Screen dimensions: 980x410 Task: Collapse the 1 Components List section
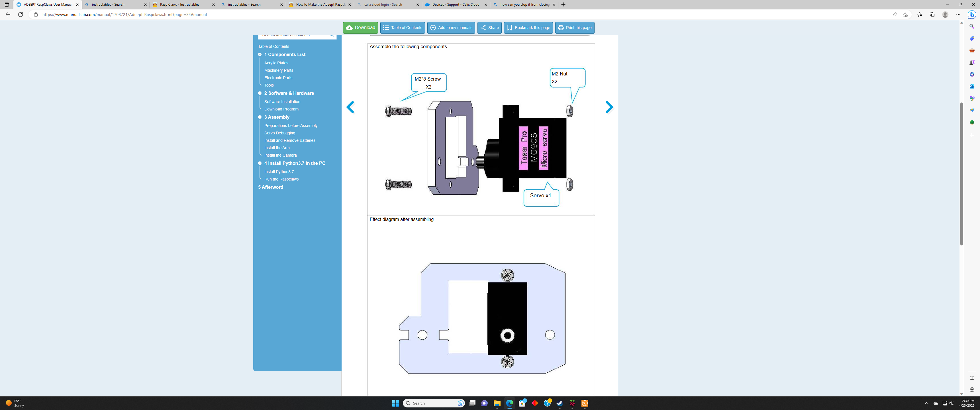point(260,54)
